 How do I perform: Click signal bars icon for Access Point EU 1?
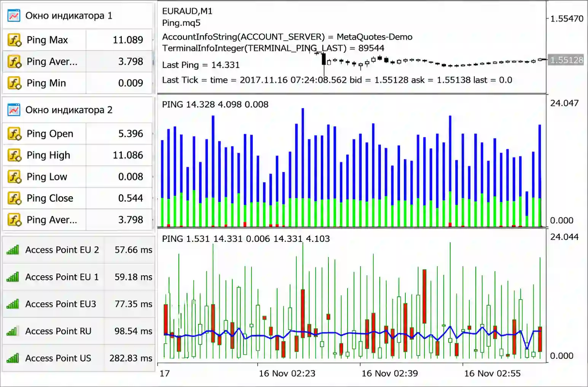pyautogui.click(x=13, y=277)
